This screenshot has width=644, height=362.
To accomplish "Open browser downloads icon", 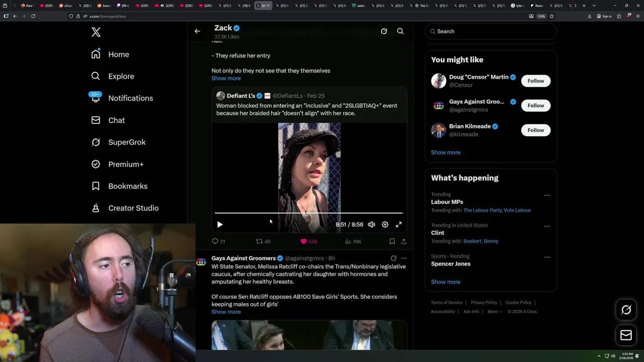I will click(589, 16).
